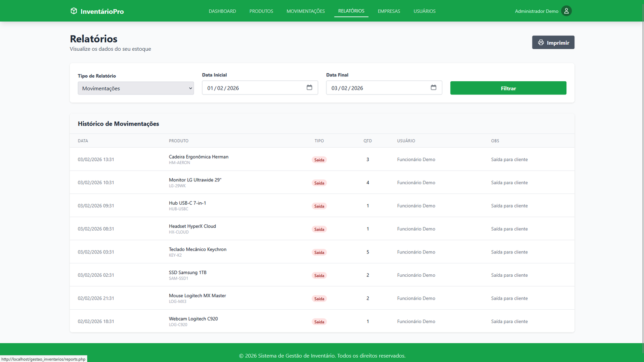644x362 pixels.
Task: Switch to the Movimentações nav page
Action: click(x=305, y=11)
